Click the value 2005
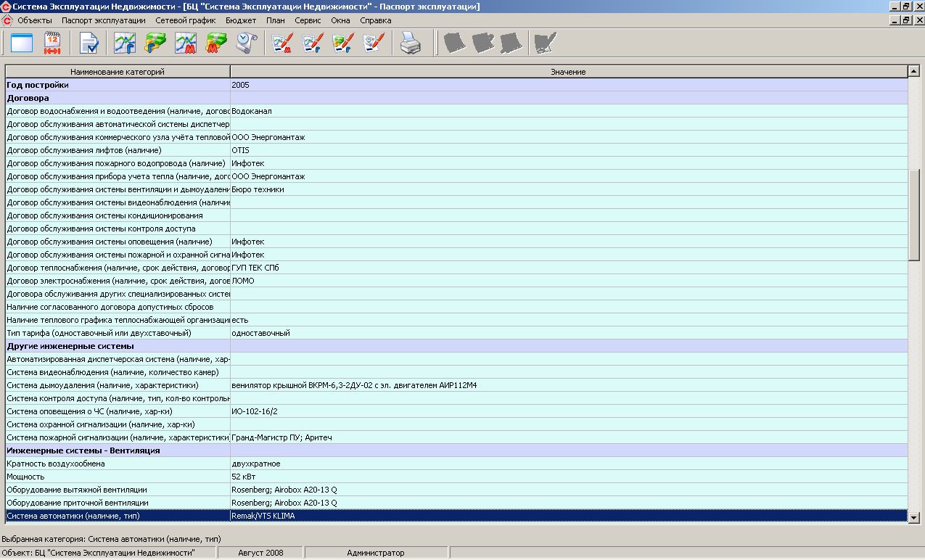This screenshot has width=925, height=560. (241, 85)
